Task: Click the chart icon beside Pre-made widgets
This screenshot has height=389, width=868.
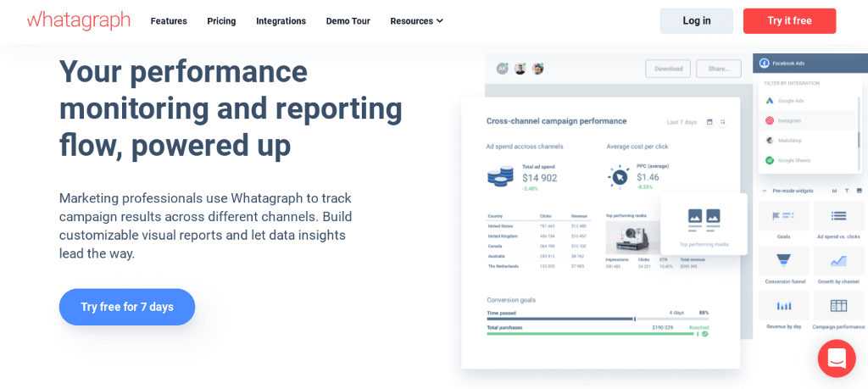Action: coord(834,191)
